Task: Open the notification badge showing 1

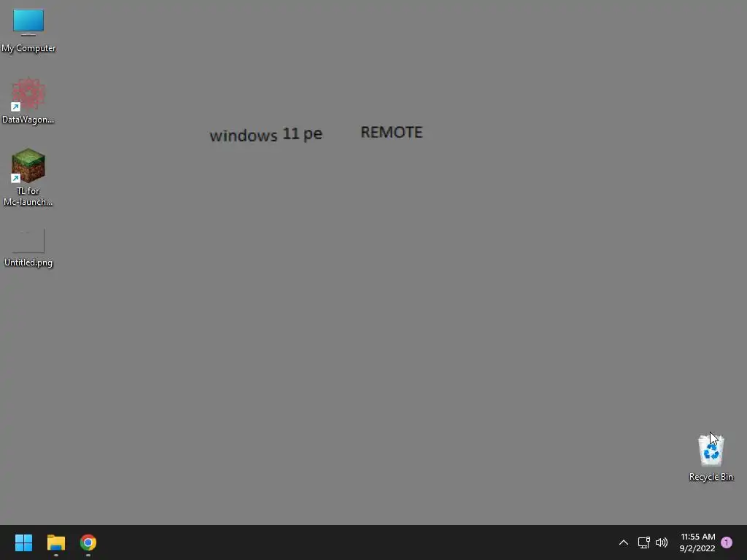Action: 727,542
